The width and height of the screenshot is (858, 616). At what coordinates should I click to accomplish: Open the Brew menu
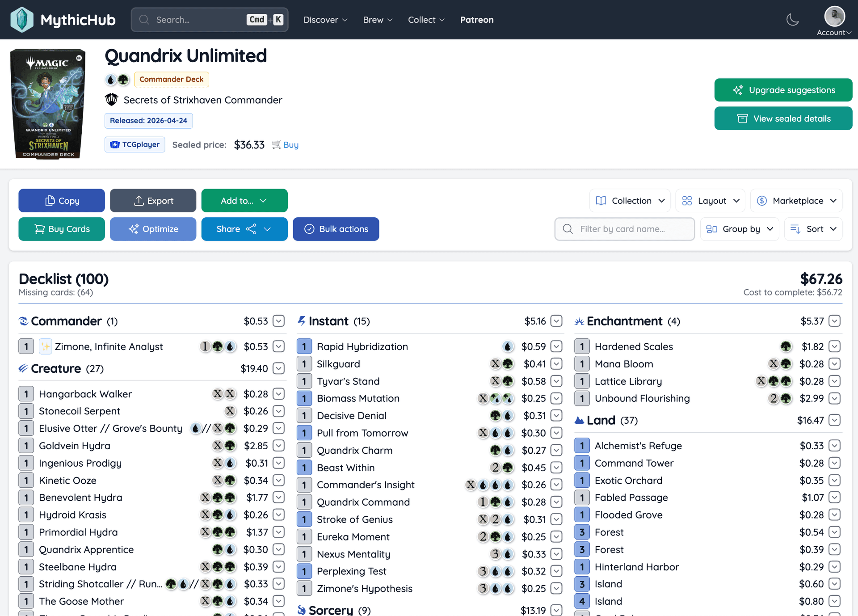(x=378, y=20)
